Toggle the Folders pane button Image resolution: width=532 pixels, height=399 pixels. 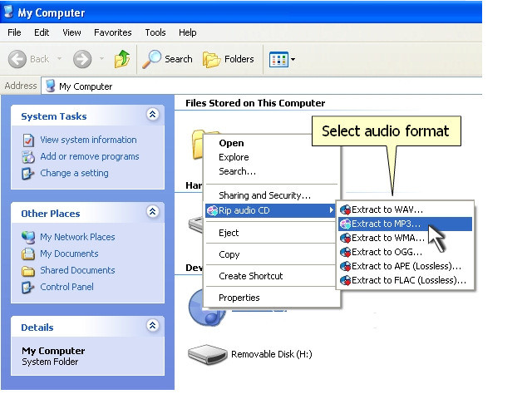(229, 59)
